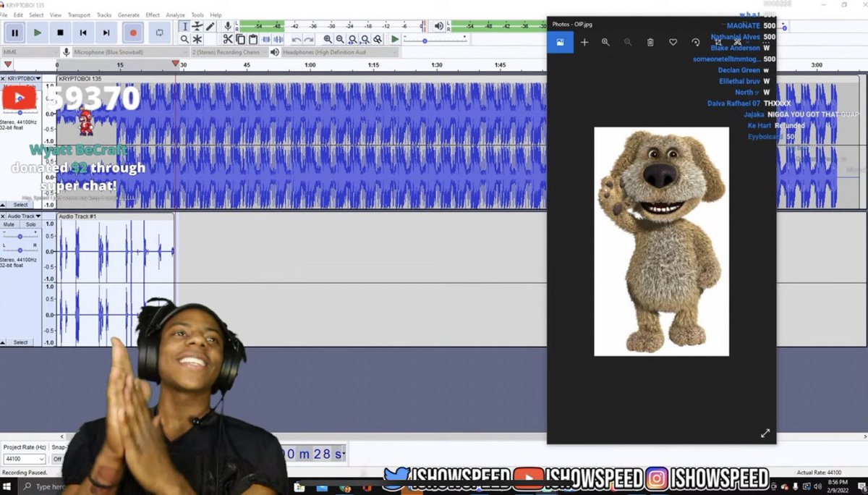Open the Audio Track name dropdown

pos(37,216)
